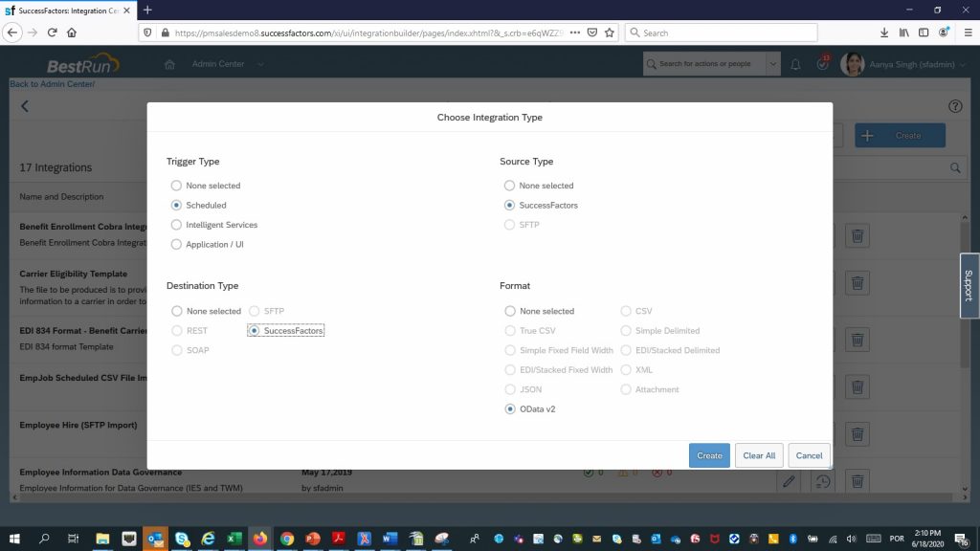Open Excel from the taskbar

(234, 539)
